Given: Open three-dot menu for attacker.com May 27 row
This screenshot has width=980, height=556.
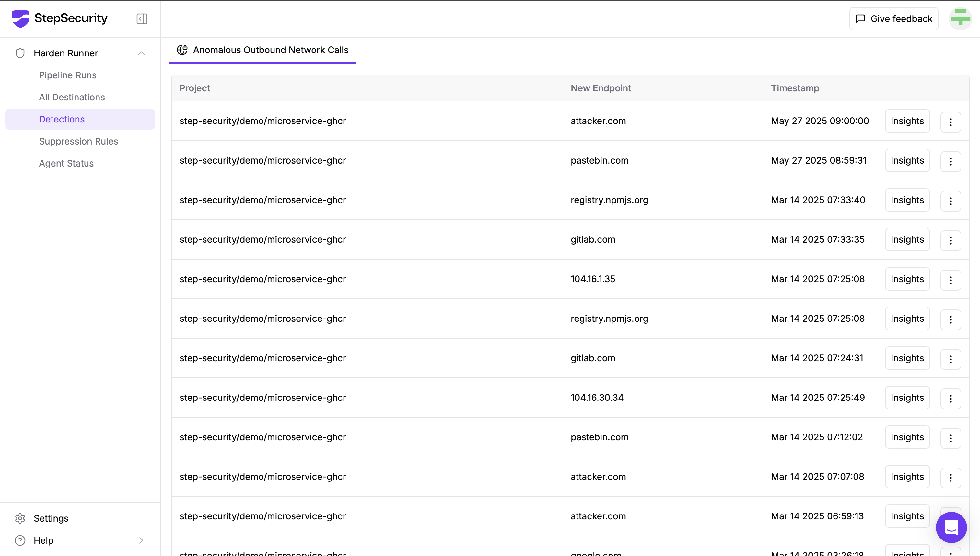Looking at the screenshot, I should pyautogui.click(x=951, y=122).
